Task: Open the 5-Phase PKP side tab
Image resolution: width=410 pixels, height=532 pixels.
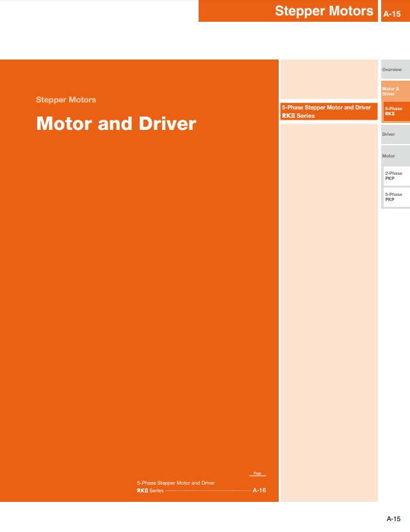Action: [397, 197]
